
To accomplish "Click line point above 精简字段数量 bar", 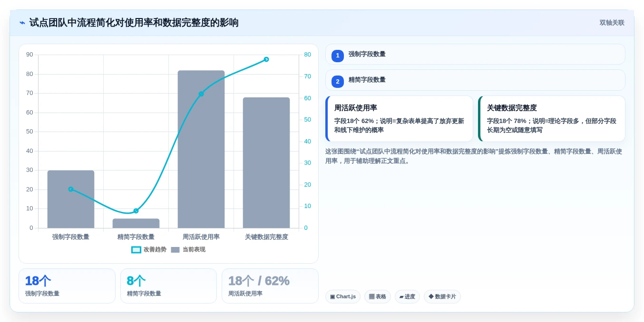I will (136, 211).
